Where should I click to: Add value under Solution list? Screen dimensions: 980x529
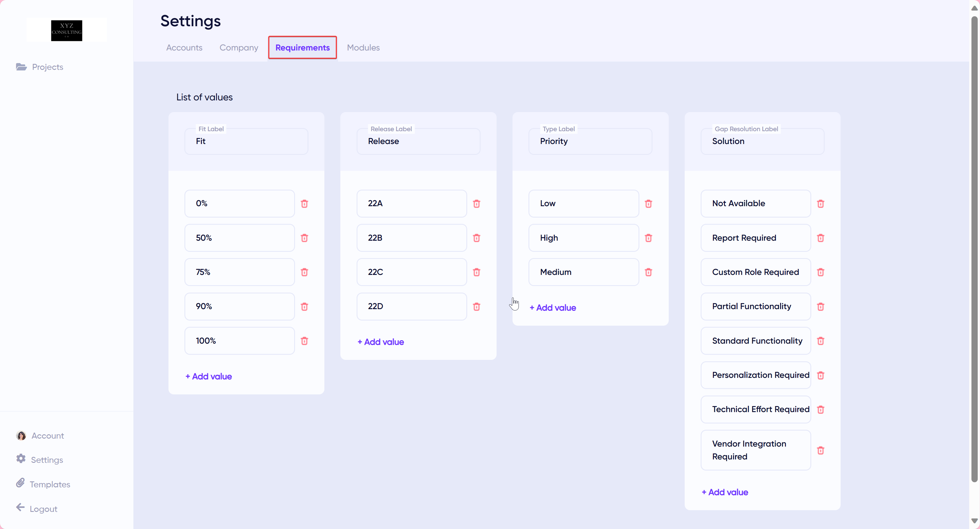click(x=725, y=492)
